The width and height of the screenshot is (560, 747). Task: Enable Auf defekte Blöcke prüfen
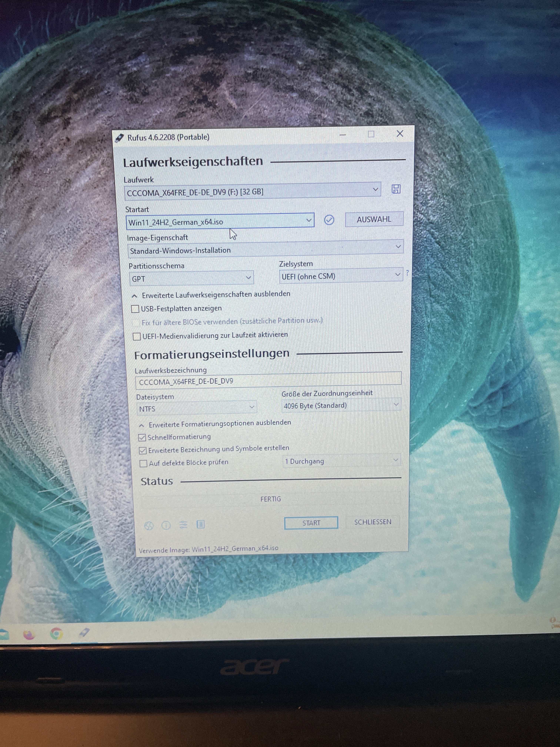click(x=144, y=463)
